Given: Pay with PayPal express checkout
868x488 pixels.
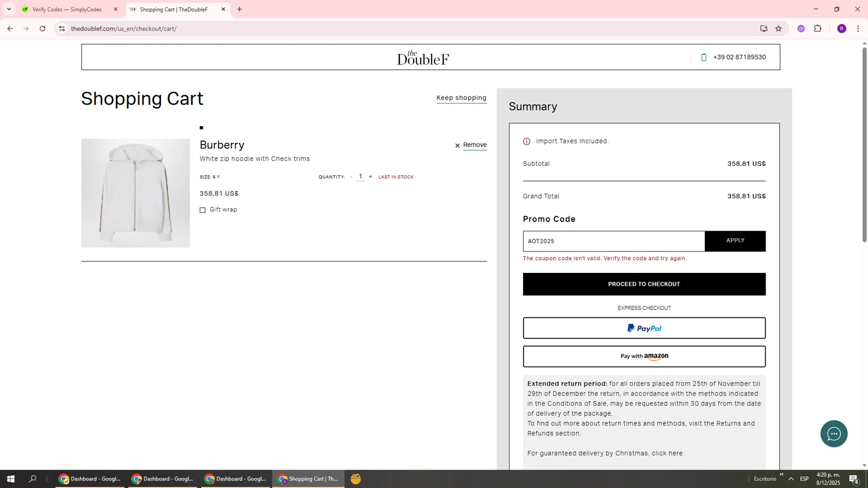Looking at the screenshot, I should click(x=644, y=328).
